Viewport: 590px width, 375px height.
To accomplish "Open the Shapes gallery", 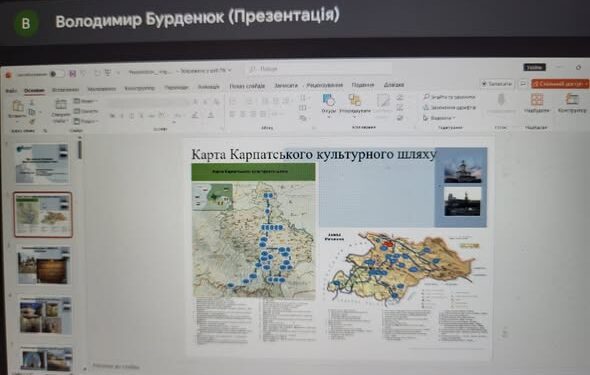I will 328,104.
